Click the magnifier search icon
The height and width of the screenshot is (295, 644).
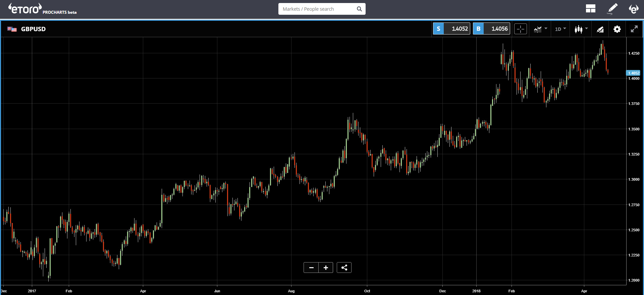(359, 9)
